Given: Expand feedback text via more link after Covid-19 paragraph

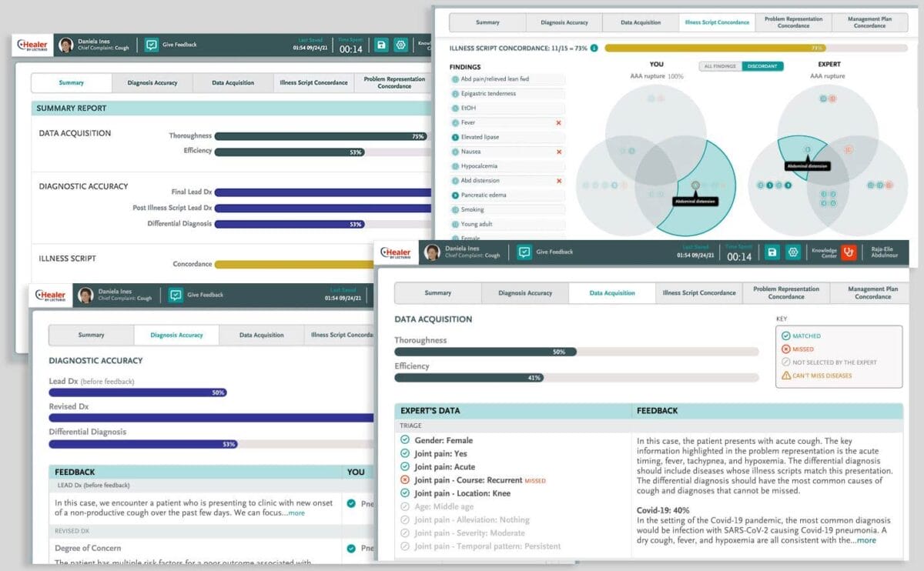Looking at the screenshot, I should click(866, 540).
